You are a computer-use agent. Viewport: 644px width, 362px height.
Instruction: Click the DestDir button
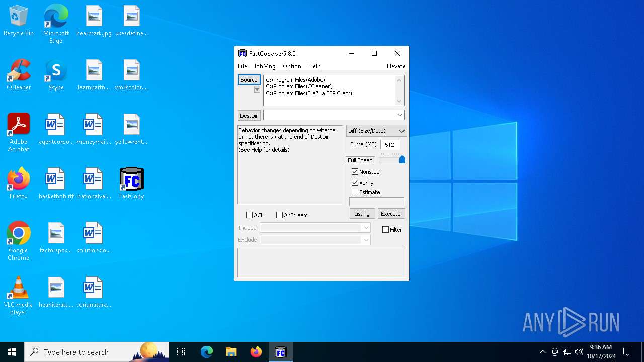coord(249,116)
